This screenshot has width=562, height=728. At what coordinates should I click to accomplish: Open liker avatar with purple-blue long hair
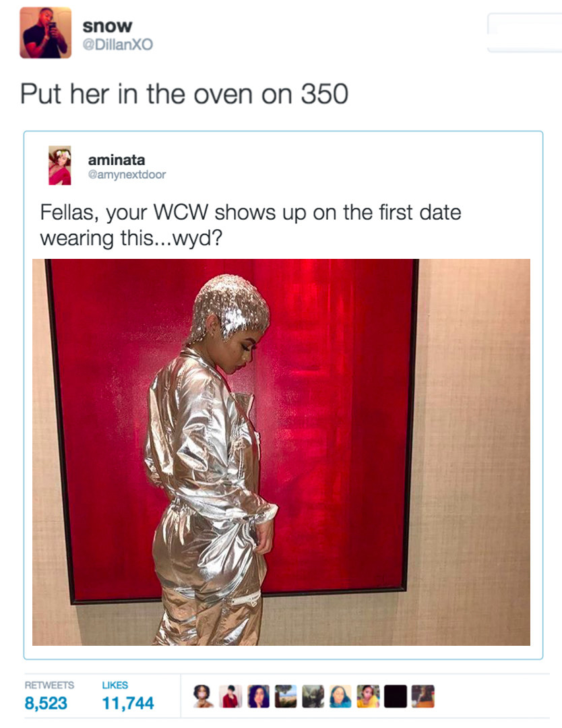258,696
